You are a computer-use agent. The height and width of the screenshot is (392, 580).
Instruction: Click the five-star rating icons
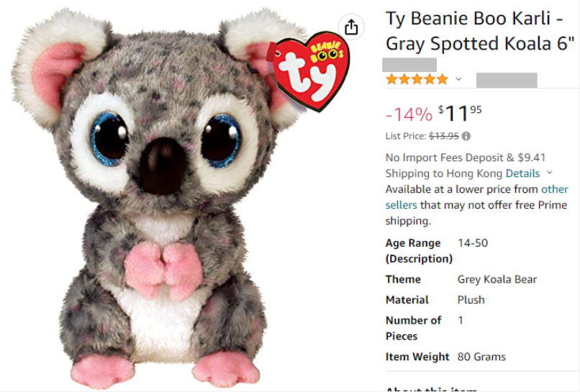click(x=417, y=79)
